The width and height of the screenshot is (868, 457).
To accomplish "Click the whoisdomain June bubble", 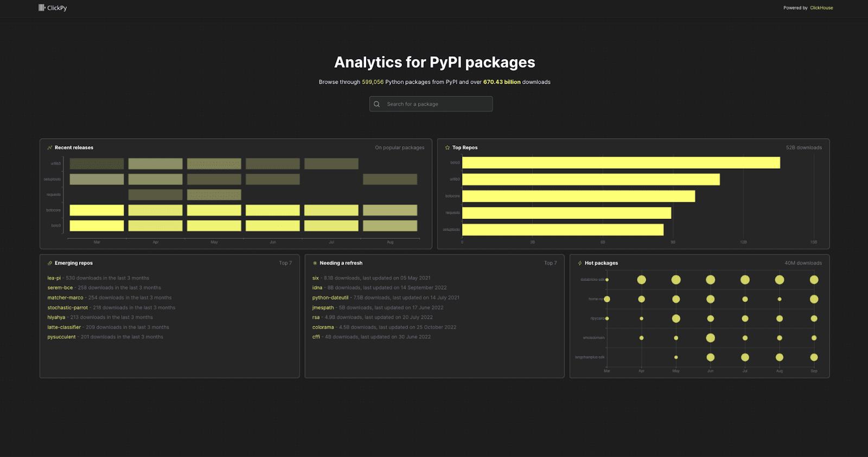I will coord(710,338).
